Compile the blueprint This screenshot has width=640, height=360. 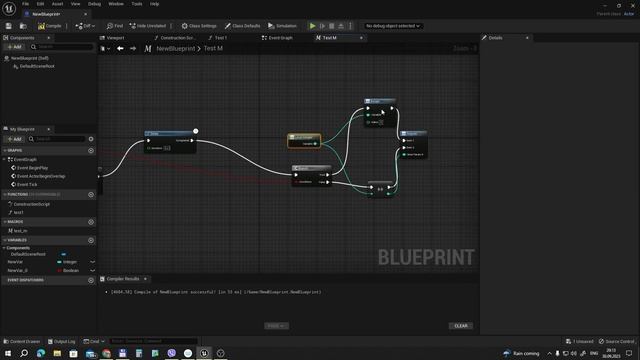[x=49, y=26]
